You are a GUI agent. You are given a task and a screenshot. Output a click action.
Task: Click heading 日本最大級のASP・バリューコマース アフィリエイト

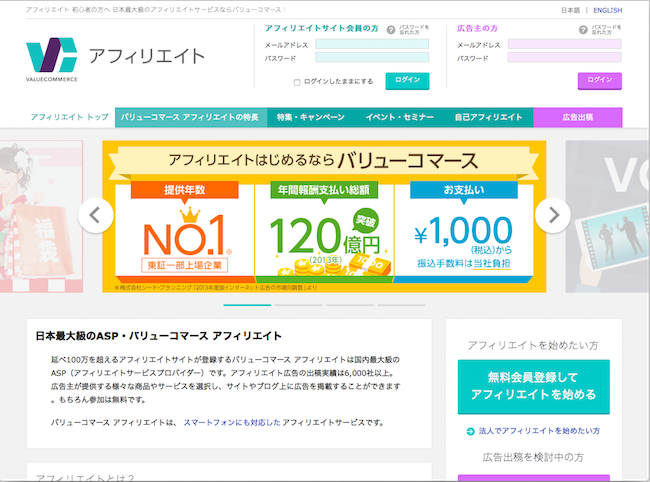pos(158,336)
